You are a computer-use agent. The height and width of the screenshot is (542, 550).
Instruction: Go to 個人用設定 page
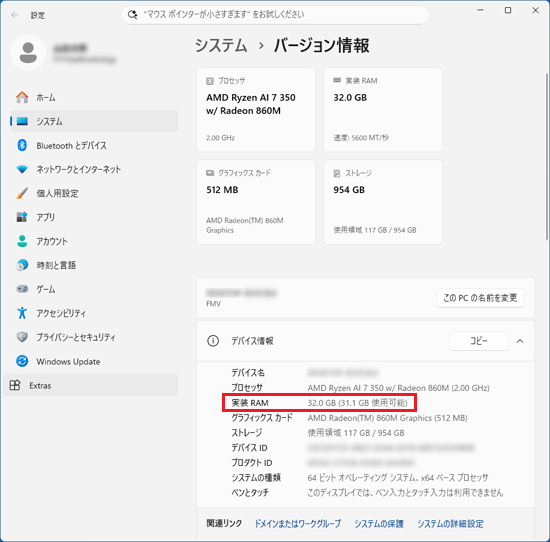pos(94,193)
